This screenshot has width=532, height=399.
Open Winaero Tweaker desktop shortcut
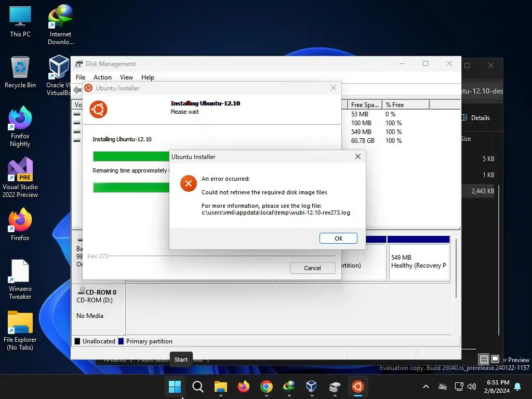[20, 279]
